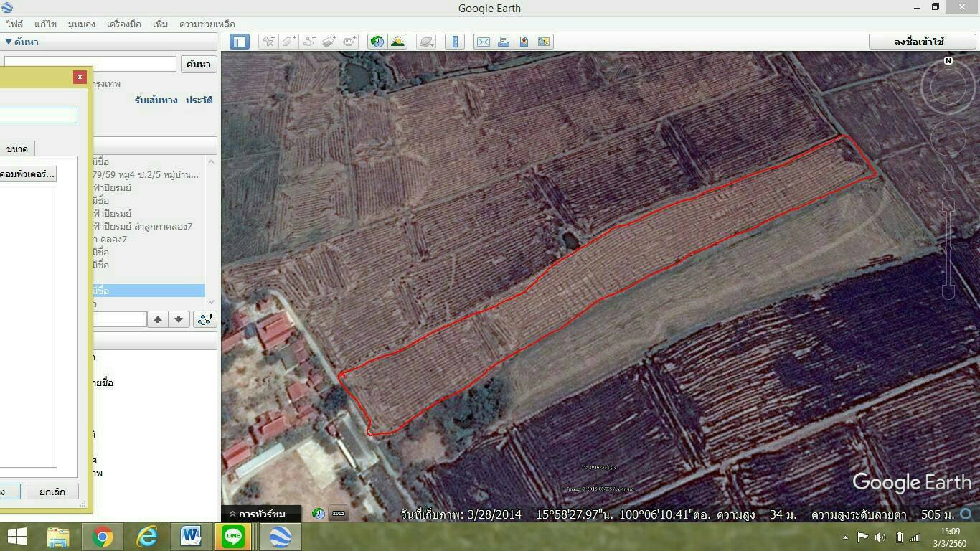
Task: Click ยกเลิก cancel button in dialog
Action: tap(52, 491)
